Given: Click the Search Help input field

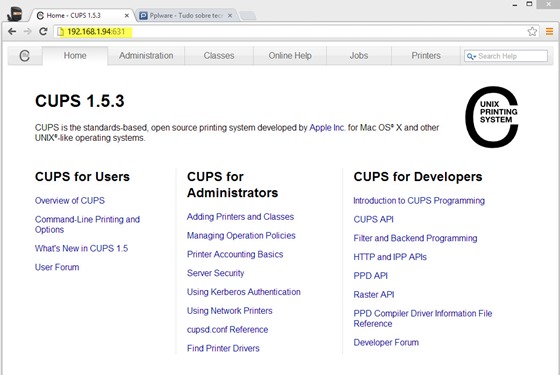Looking at the screenshot, I should (506, 56).
